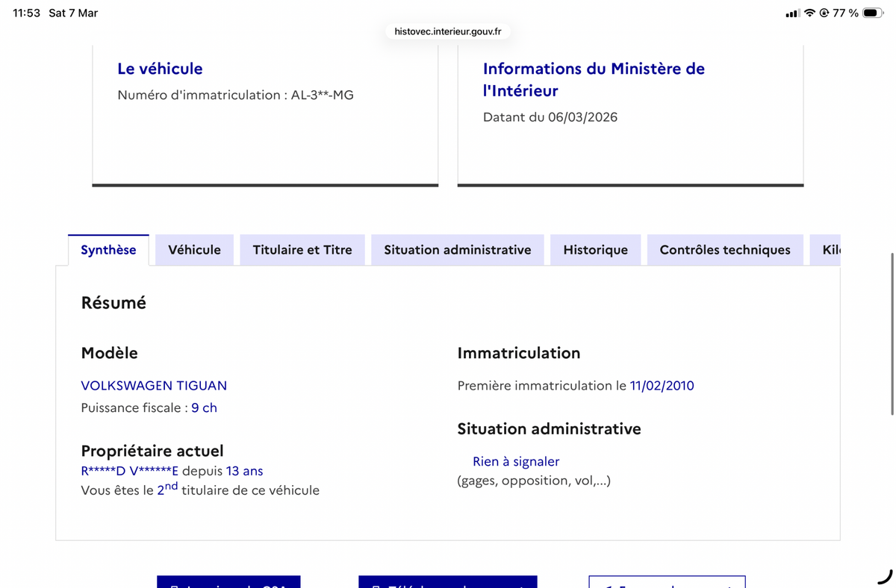This screenshot has height=588, width=896.
Task: Click the "Numéro d'immatriculation : AL-3**-MG" text
Action: (x=236, y=95)
